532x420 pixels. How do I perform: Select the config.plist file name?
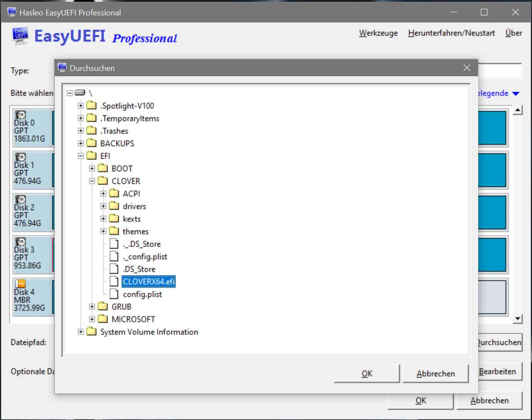142,294
